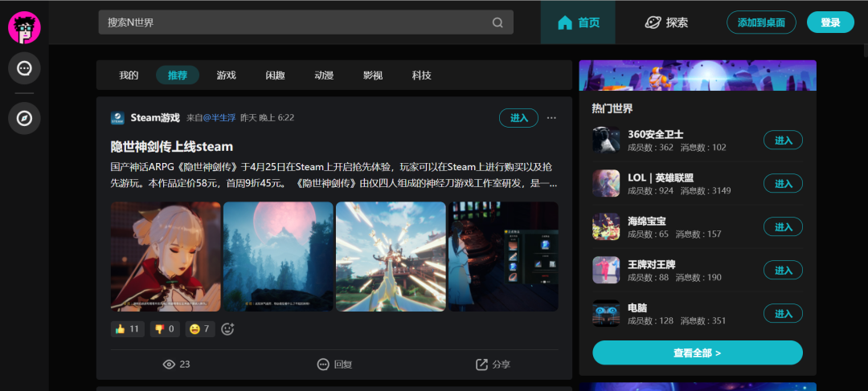Select the 动漫 feed tab
Viewport: 868px width, 391px height.
click(324, 75)
